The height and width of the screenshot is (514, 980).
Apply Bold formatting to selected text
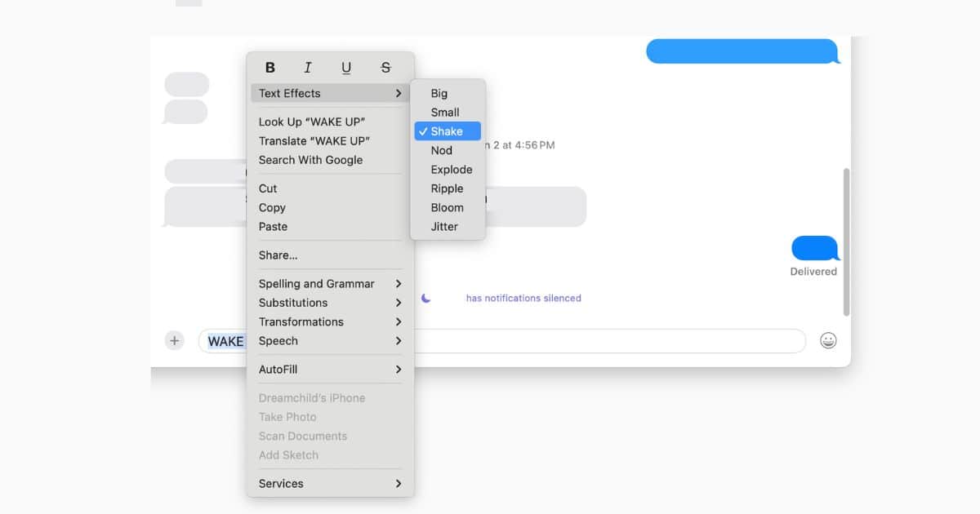click(270, 68)
